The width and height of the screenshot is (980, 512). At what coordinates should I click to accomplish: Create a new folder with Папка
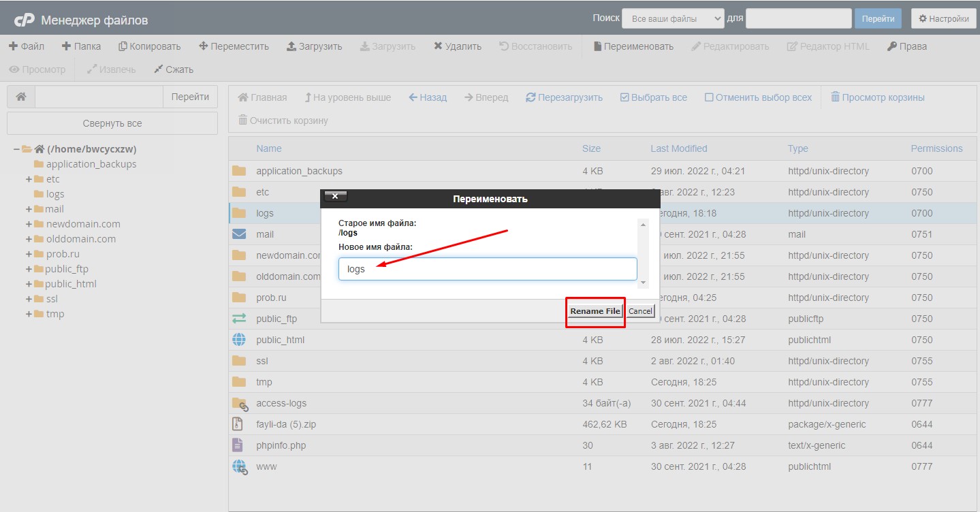click(x=81, y=46)
